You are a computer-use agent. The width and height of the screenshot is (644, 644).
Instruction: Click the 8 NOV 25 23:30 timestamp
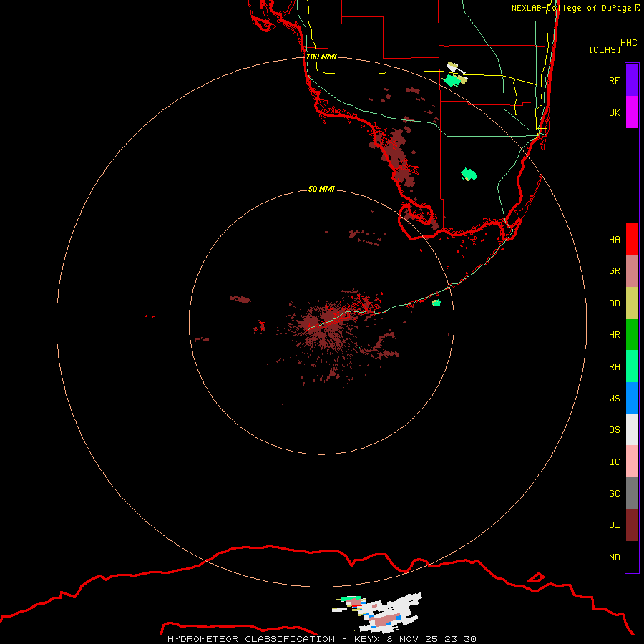tap(431, 639)
